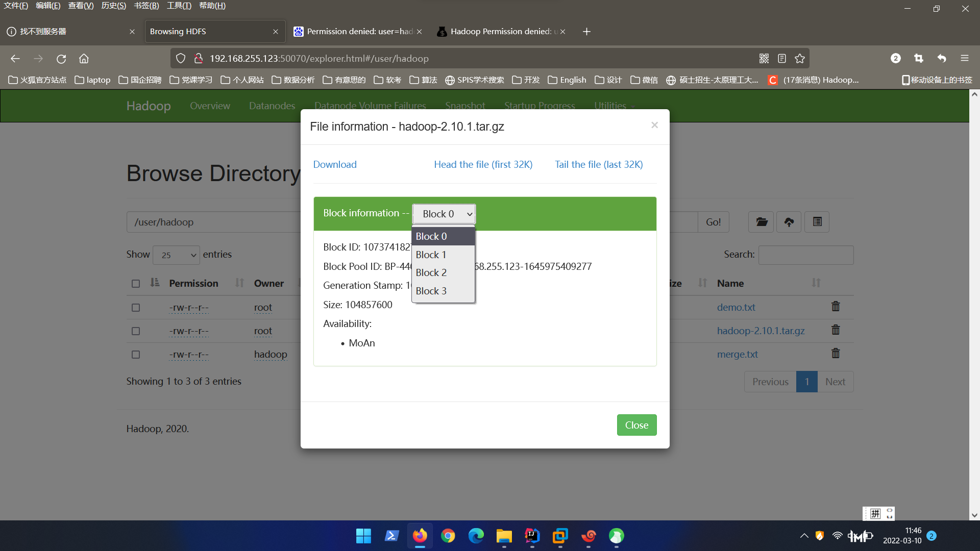The image size is (980, 551).
Task: Select Block 2 in dropdown list
Action: click(x=431, y=272)
